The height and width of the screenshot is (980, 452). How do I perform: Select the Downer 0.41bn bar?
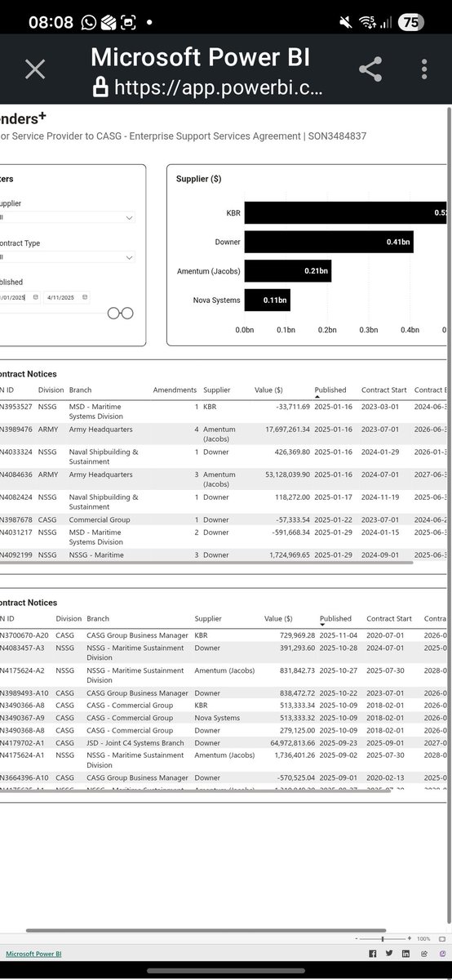tap(329, 242)
